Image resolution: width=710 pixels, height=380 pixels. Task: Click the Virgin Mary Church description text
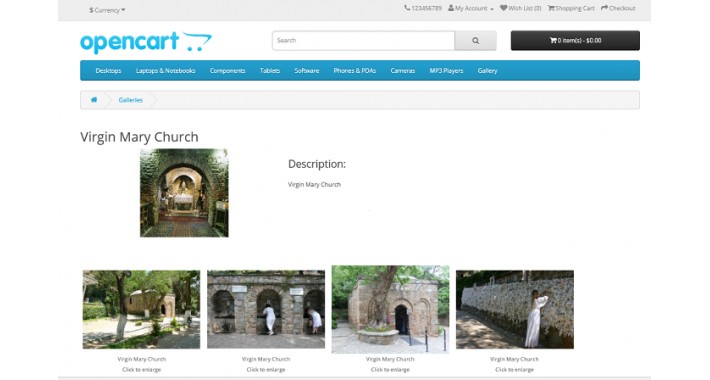tap(314, 184)
